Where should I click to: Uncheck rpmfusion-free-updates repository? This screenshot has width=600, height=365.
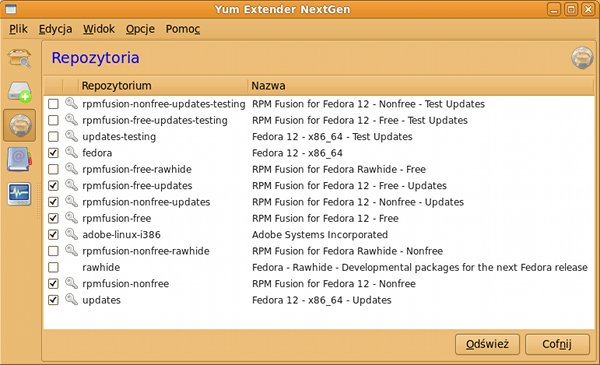click(x=53, y=186)
